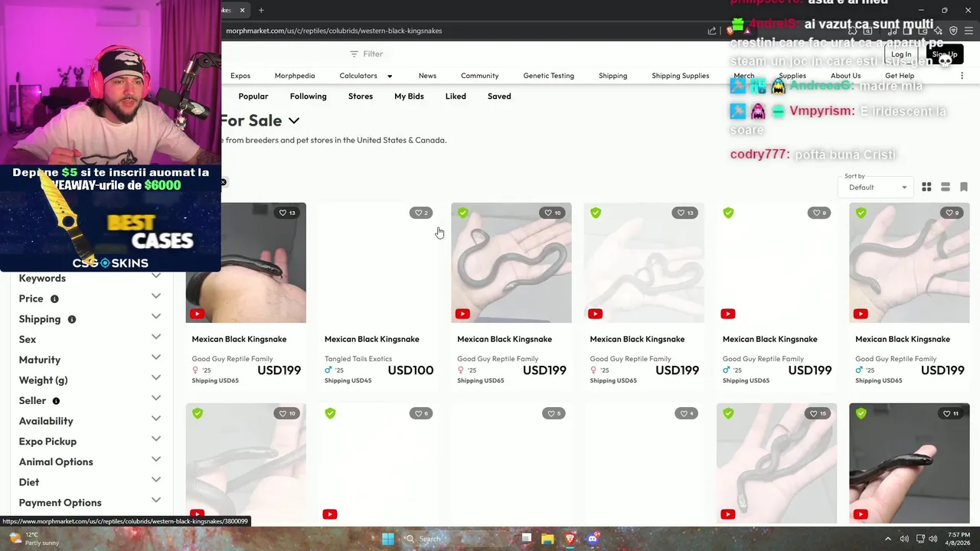Open File Explorer from taskbar
This screenshot has width=980, height=551.
pos(547,539)
